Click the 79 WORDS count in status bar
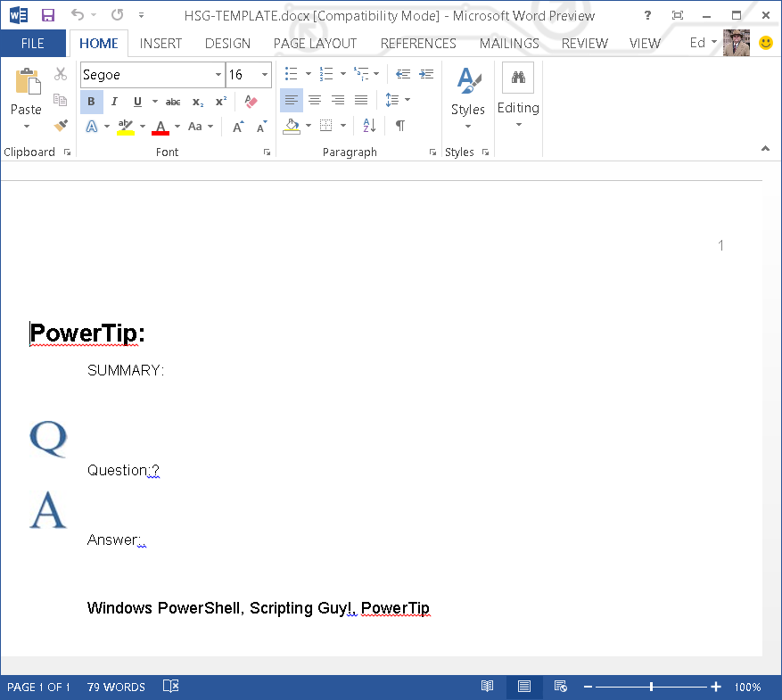The image size is (782, 700). [x=116, y=687]
